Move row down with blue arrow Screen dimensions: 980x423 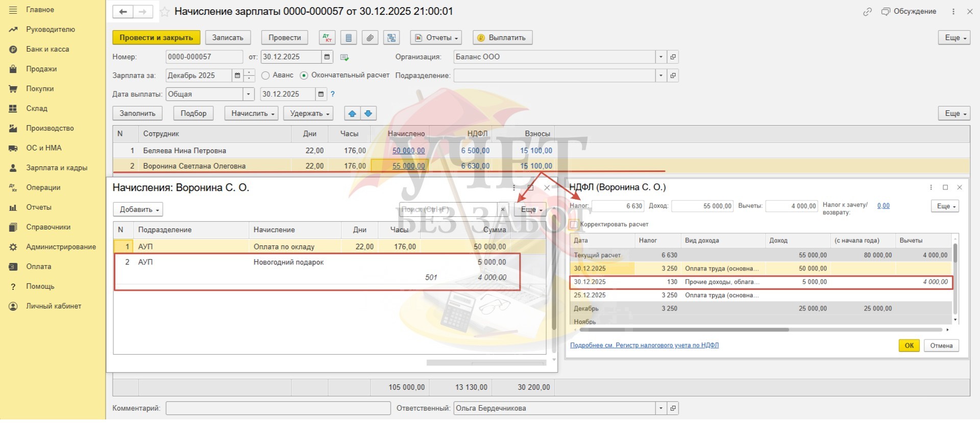[369, 113]
